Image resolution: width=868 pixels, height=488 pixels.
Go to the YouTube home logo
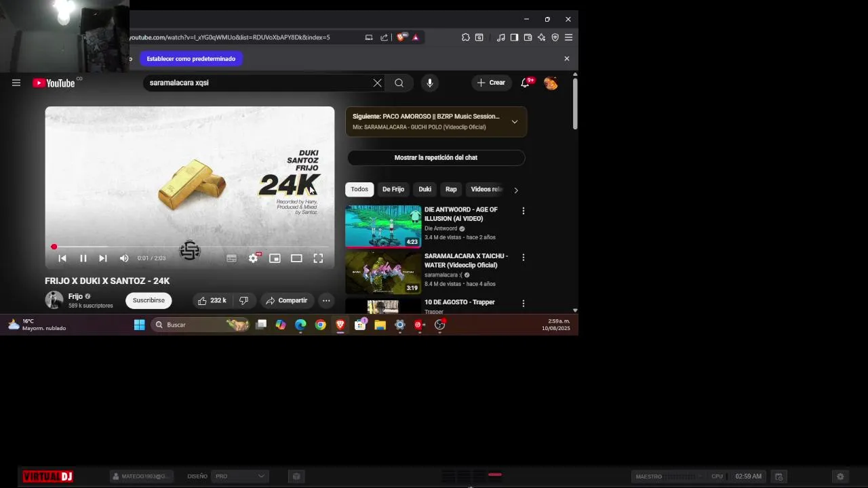[x=54, y=83]
